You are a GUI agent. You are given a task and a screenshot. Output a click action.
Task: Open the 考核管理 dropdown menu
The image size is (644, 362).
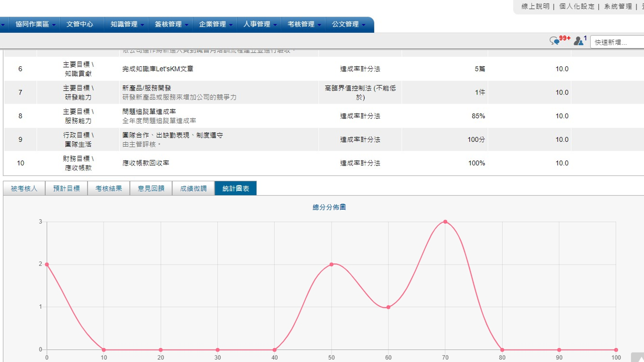[304, 24]
